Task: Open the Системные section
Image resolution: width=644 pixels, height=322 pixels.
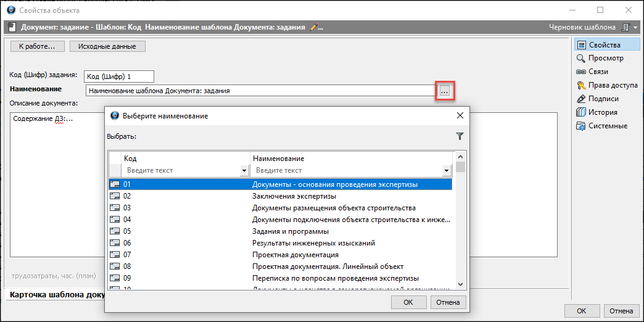Action: pos(608,126)
